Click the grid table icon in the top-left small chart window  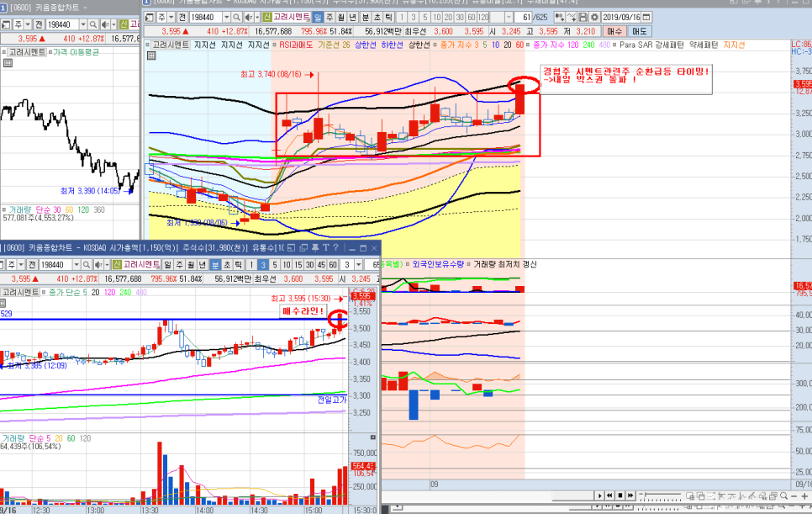pyautogui.click(x=8, y=63)
